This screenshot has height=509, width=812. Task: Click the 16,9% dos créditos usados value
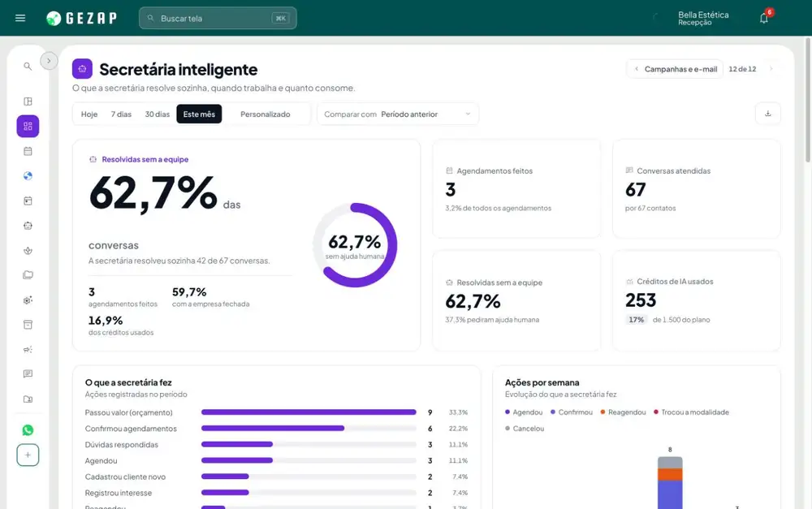106,321
